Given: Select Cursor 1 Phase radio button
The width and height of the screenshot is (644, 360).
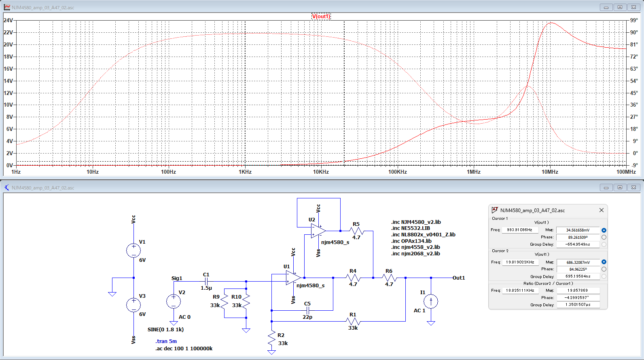Looking at the screenshot, I should (604, 238).
